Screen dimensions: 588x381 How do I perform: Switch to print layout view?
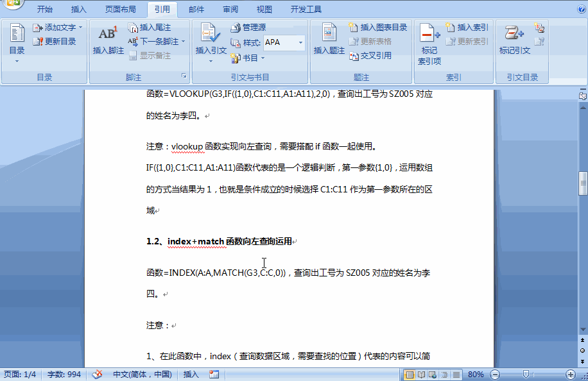tap(410, 374)
